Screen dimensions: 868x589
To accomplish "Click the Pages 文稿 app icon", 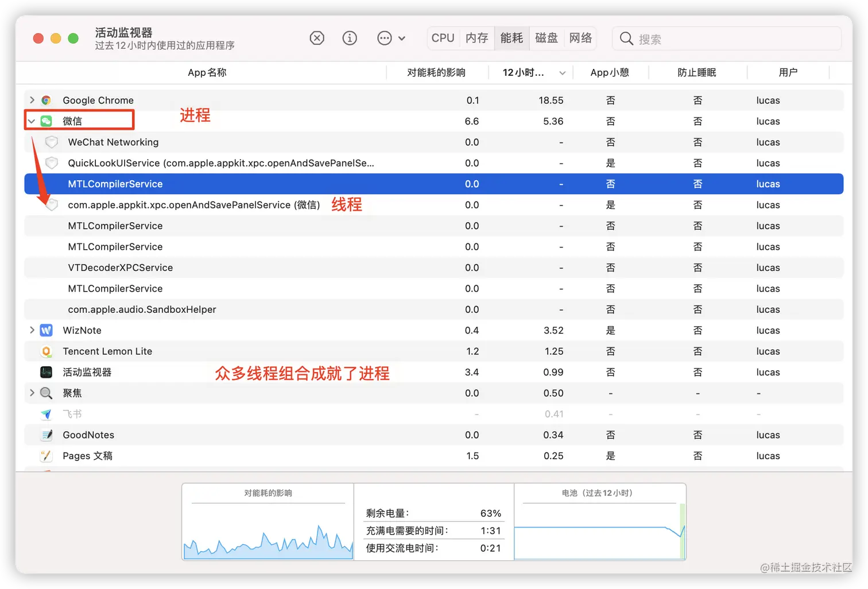I will 46,455.
